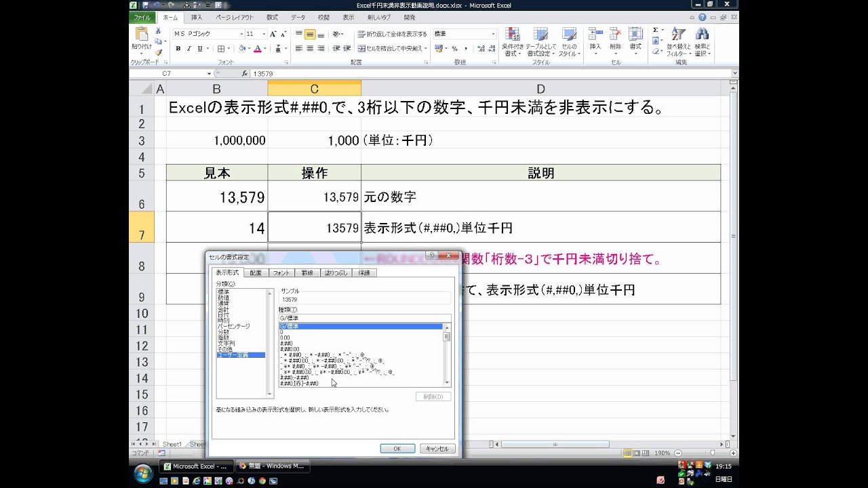The width and height of the screenshot is (868, 488).
Task: Open the font size dropdown showing 11
Action: [263, 34]
